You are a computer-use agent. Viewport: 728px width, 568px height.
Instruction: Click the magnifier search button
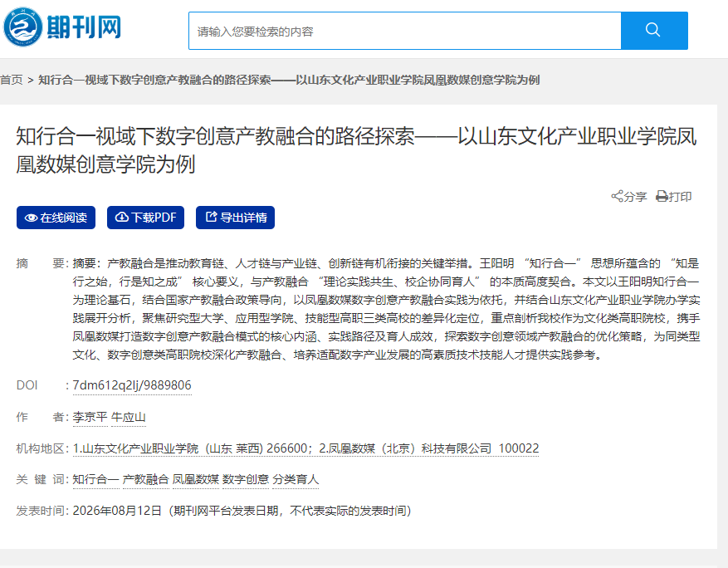coord(654,31)
